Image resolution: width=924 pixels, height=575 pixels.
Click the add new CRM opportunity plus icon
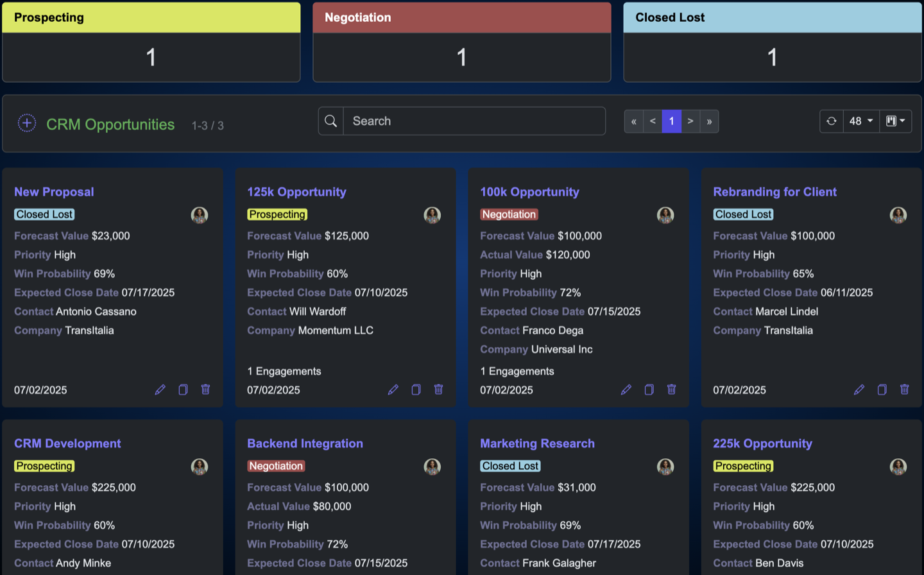[x=27, y=123]
